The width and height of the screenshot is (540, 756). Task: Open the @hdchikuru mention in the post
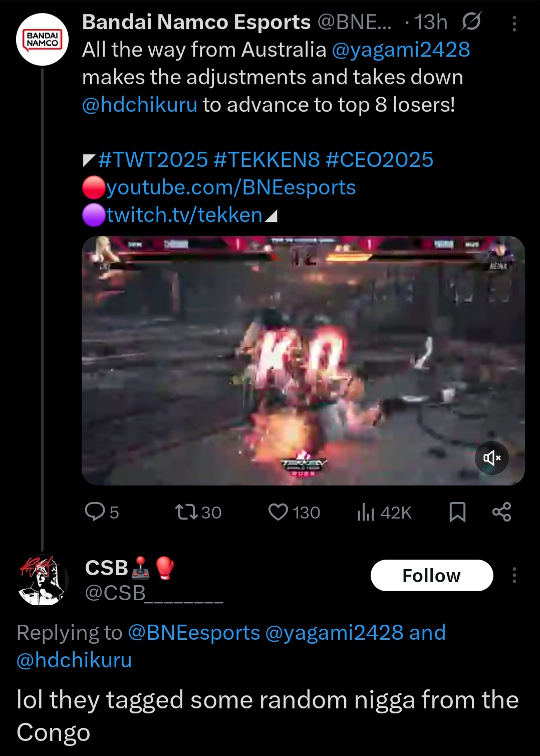click(140, 105)
